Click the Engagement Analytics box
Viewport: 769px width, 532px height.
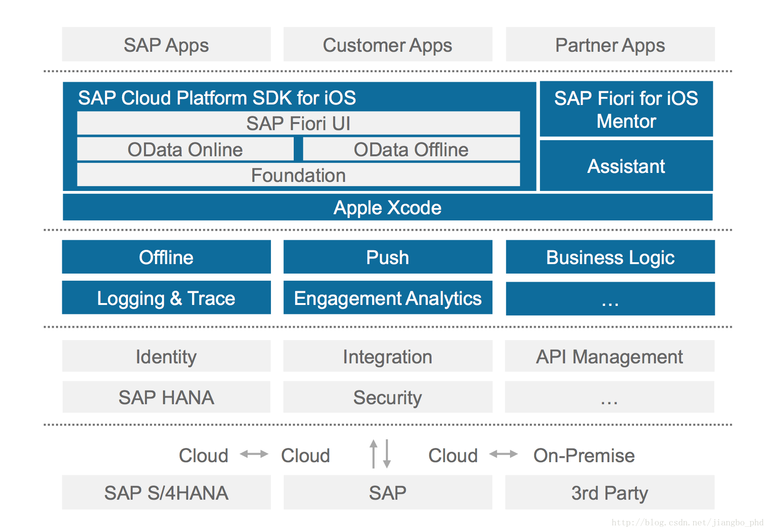(x=388, y=298)
